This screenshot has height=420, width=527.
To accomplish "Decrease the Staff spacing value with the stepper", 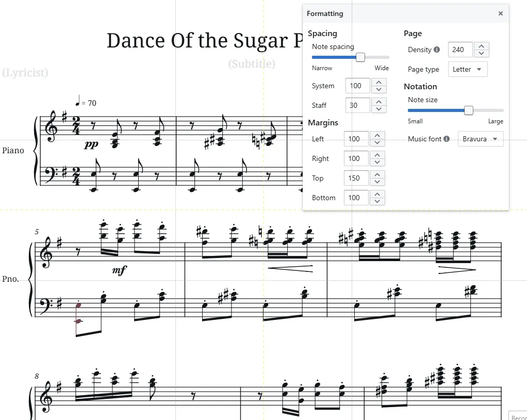I will pos(378,108).
